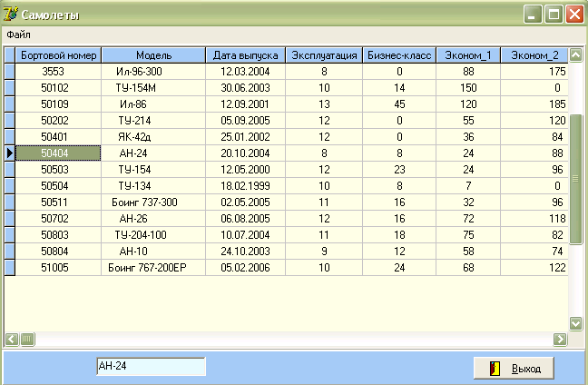
Task: Click the Модель column header
Action: click(x=153, y=55)
